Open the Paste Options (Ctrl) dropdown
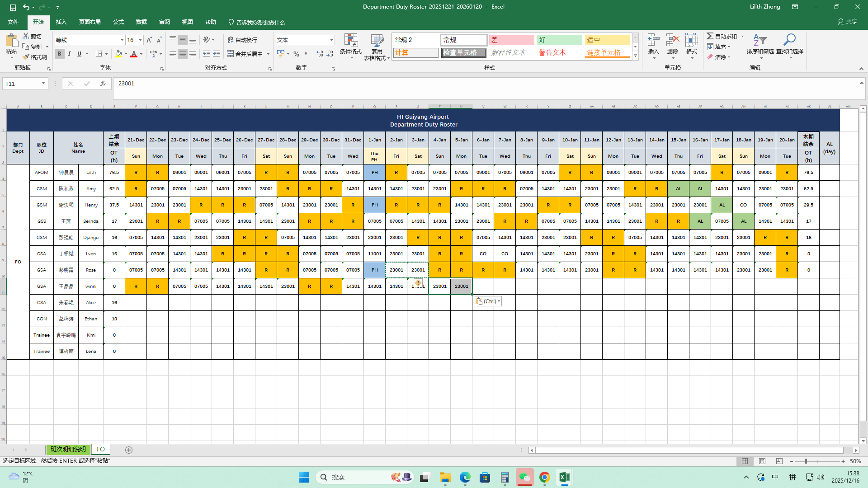868x488 pixels. 487,301
